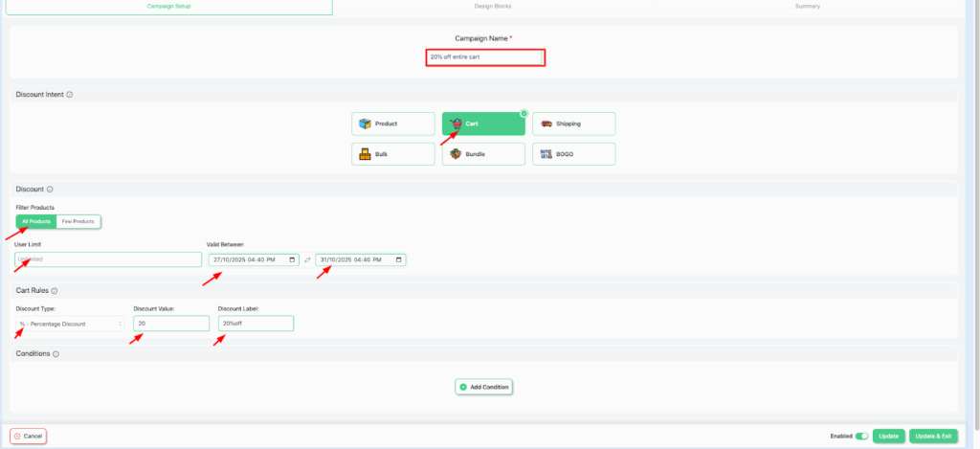Switch the filter to Few Products
Image resolution: width=980 pixels, height=449 pixels.
(78, 221)
